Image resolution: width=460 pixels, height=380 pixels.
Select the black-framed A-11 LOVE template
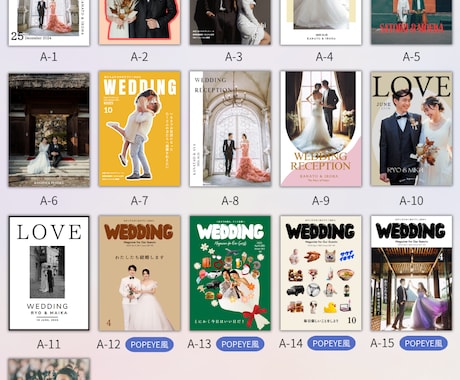(x=49, y=273)
